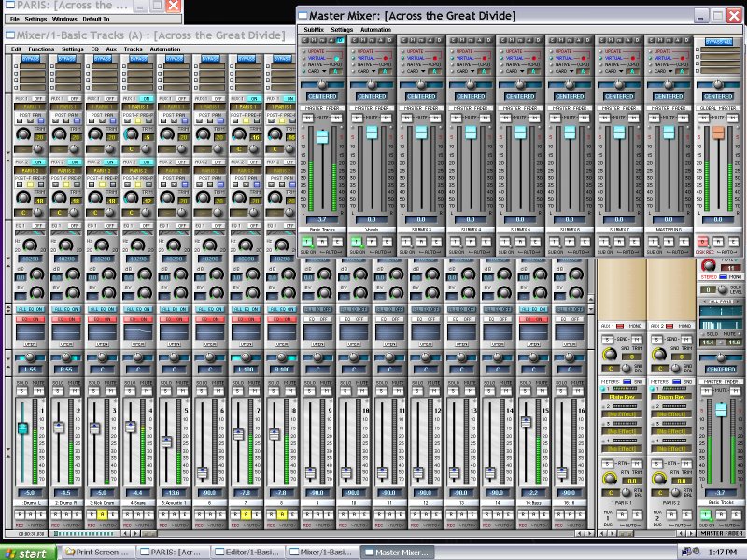This screenshot has width=747, height=560.
Task: Turn the Solo Level knob
Action: pyautogui.click(x=723, y=289)
